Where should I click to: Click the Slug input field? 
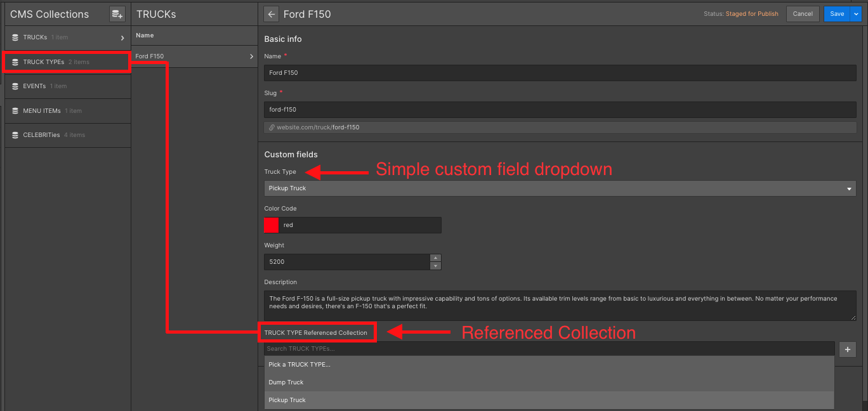(560, 110)
